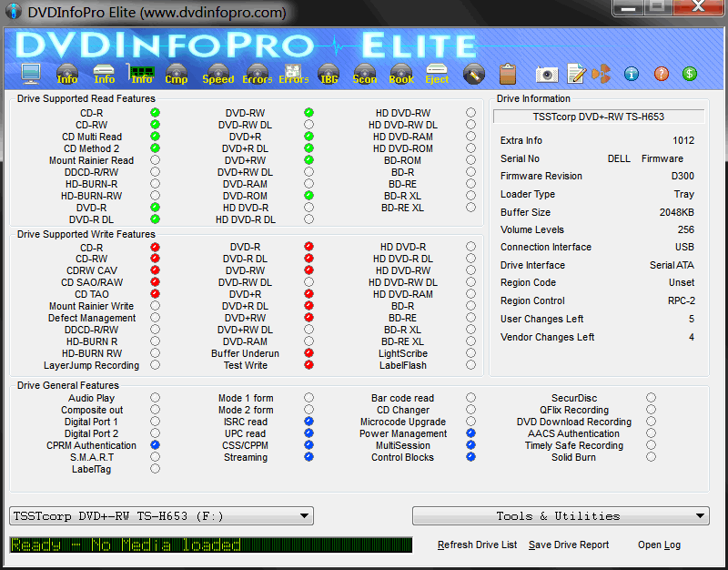Screen dimensions: 728x570
Task: Click the ISRC read feature indicator
Action: point(308,422)
